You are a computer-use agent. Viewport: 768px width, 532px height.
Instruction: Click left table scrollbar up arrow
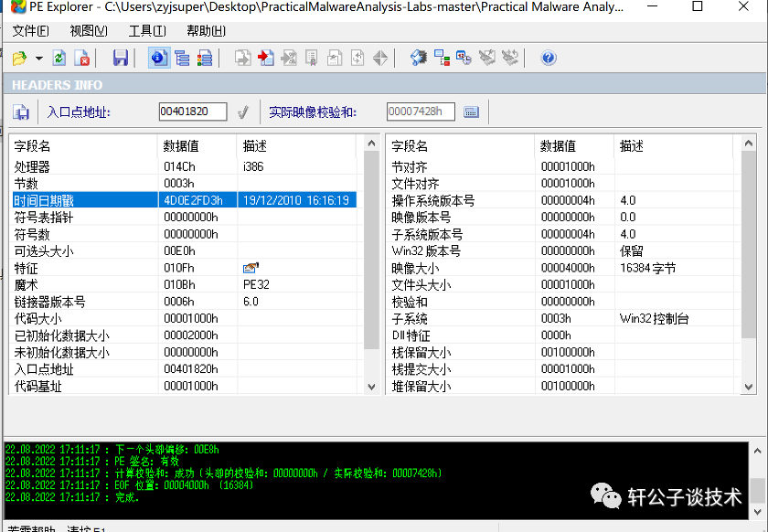click(x=371, y=143)
